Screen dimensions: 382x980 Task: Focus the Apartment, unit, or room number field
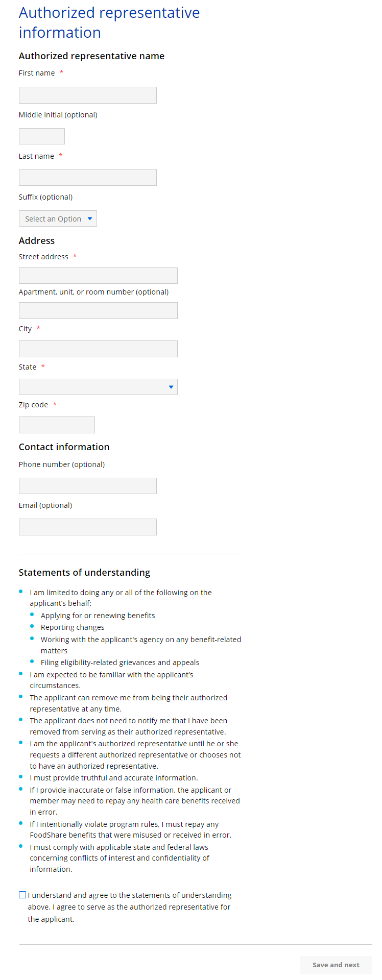(98, 311)
